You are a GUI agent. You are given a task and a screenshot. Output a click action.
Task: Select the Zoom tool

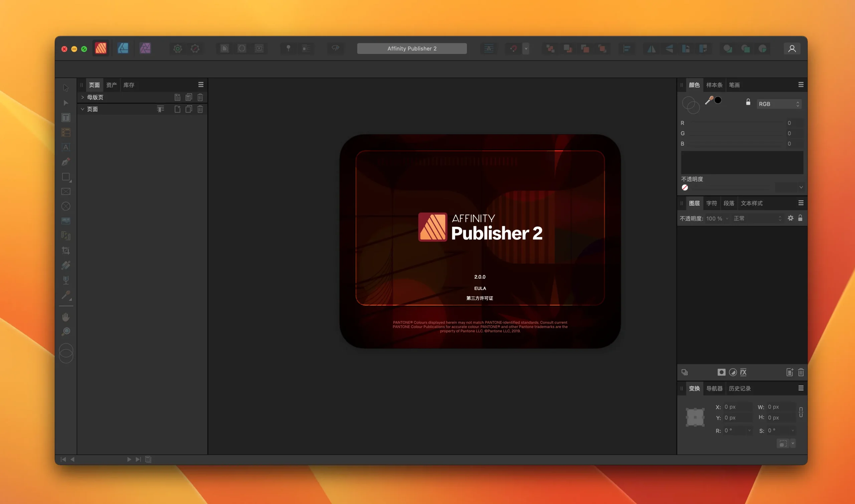tap(66, 331)
